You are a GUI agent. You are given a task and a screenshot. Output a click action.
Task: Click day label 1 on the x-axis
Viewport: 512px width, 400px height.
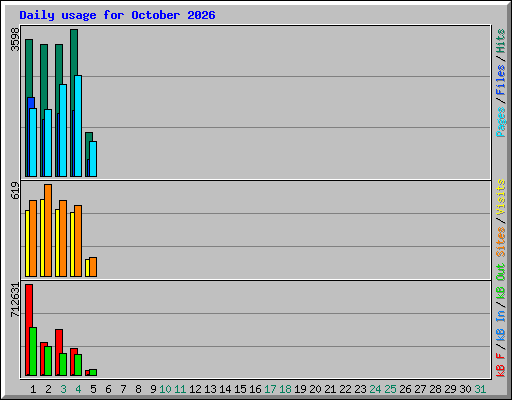33,389
